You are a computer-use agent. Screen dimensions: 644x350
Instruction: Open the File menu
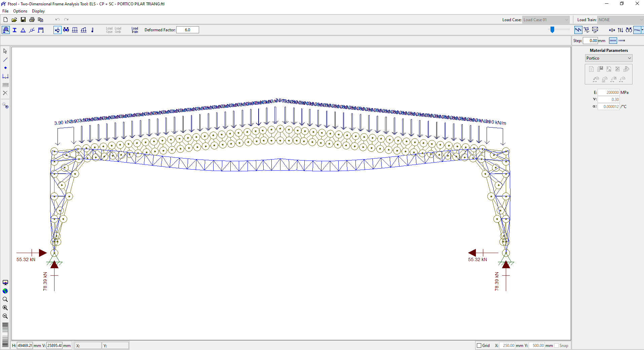point(5,11)
